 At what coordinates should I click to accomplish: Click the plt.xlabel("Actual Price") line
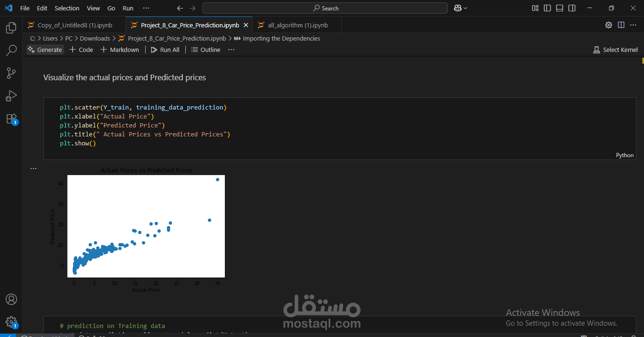point(107,116)
